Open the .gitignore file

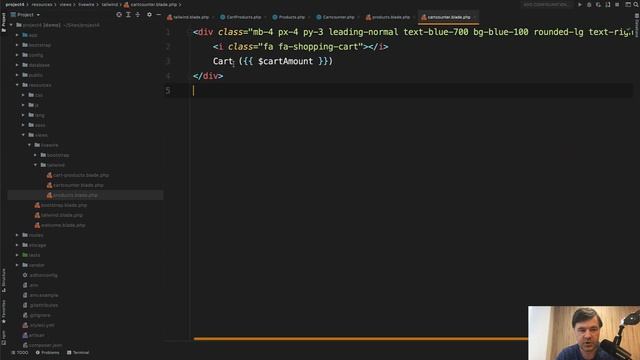[x=37, y=315]
